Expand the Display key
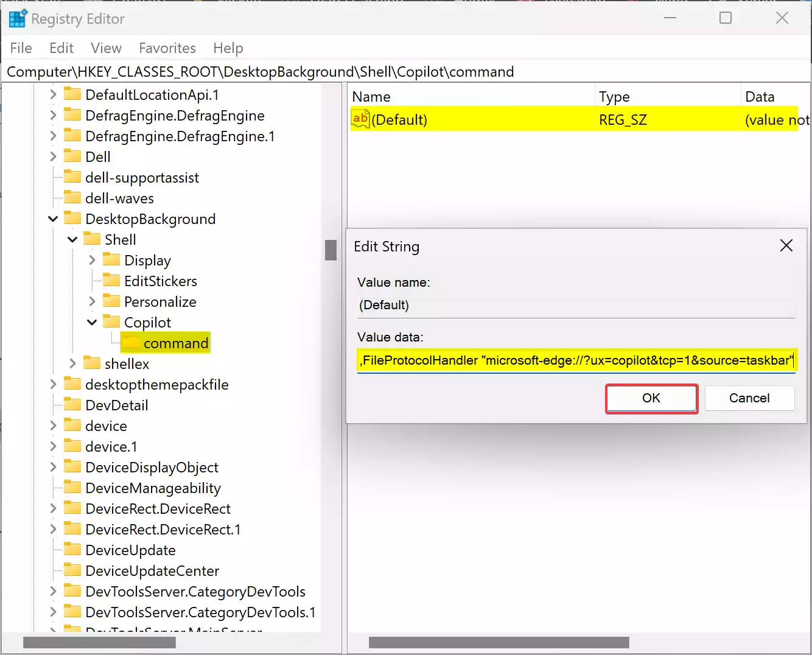 [x=92, y=260]
